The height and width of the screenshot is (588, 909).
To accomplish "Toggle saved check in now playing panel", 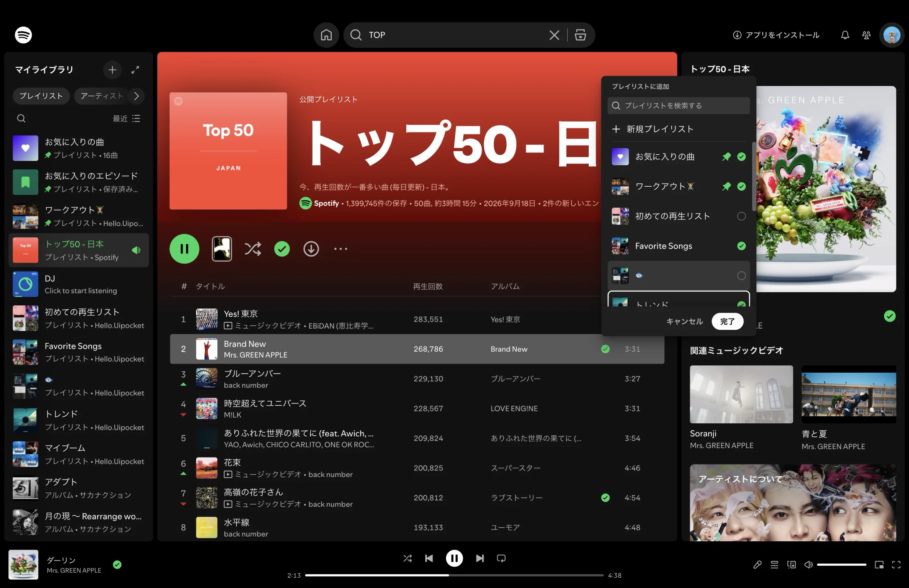I will coord(890,316).
